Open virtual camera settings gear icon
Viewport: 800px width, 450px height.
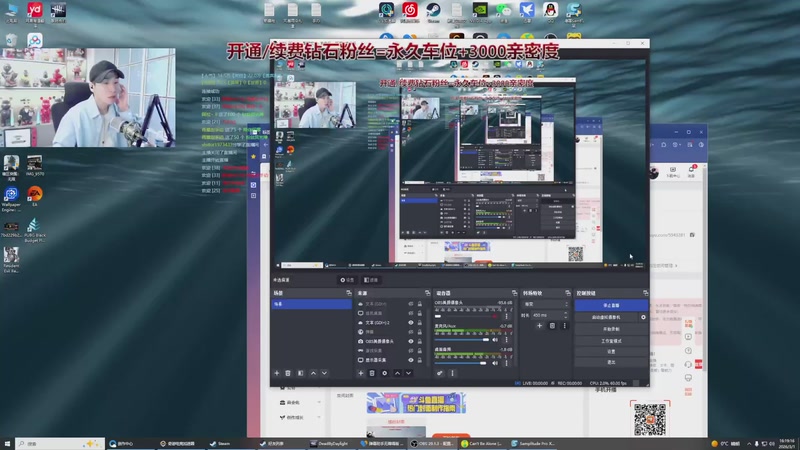pyautogui.click(x=643, y=317)
